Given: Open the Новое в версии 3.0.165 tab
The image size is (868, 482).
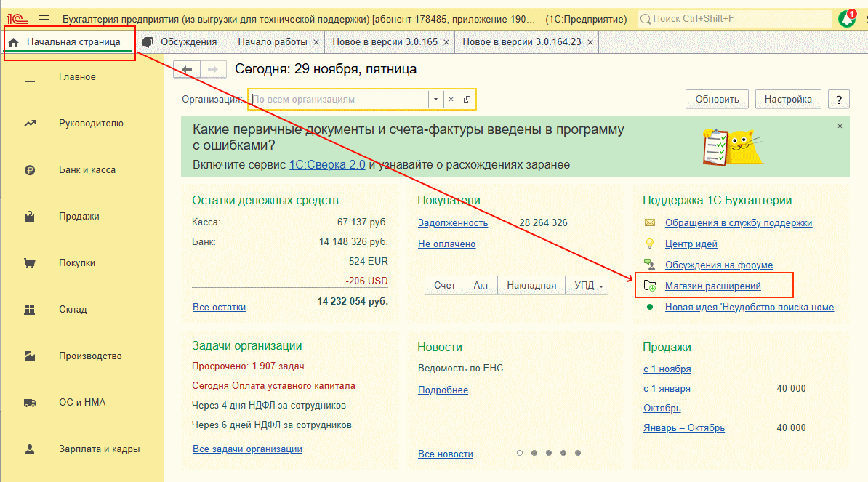Looking at the screenshot, I should tap(385, 42).
